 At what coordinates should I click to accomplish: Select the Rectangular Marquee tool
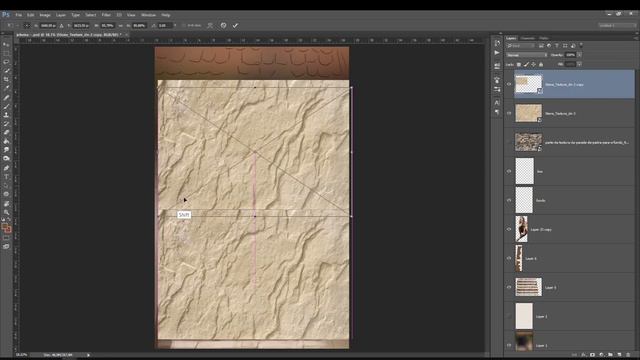coord(6,53)
